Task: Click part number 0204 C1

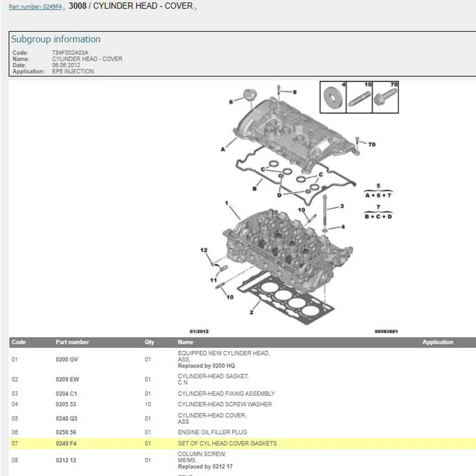Action: tap(66, 394)
